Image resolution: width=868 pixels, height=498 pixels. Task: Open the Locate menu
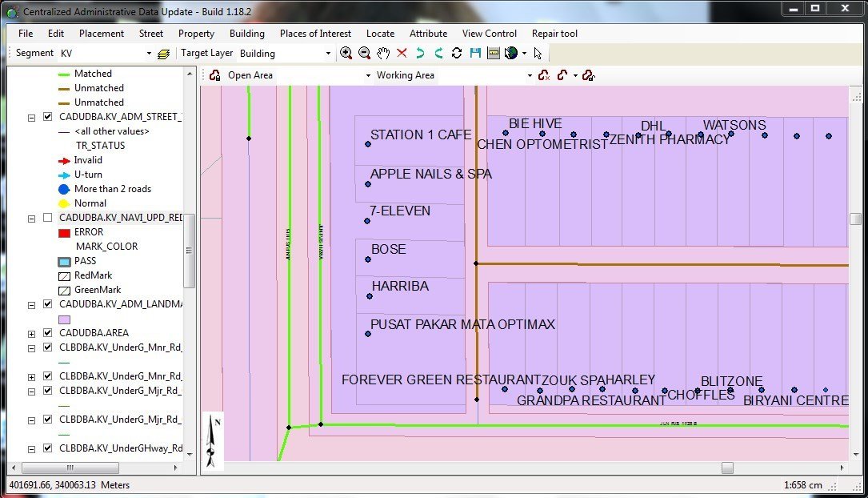point(380,34)
